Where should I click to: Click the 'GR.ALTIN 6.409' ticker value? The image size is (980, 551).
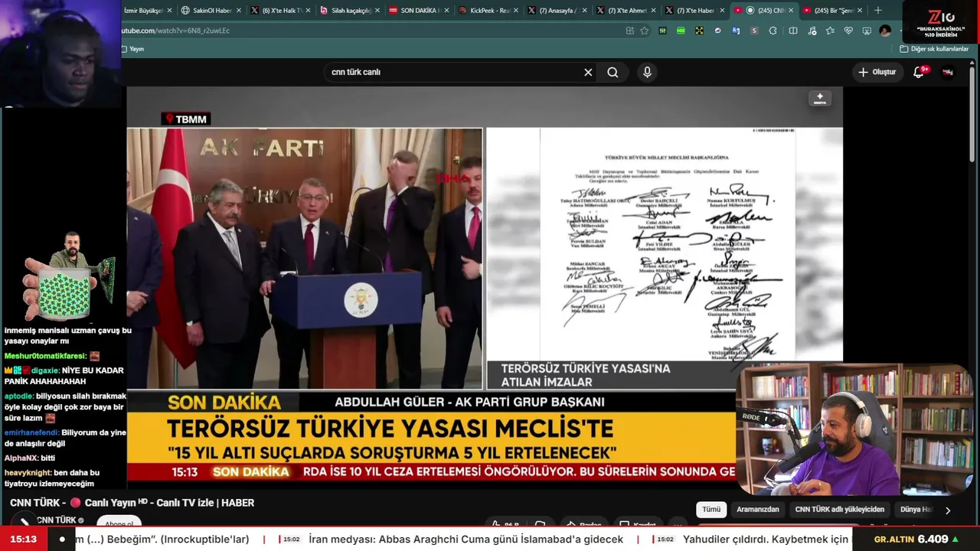coord(917,540)
